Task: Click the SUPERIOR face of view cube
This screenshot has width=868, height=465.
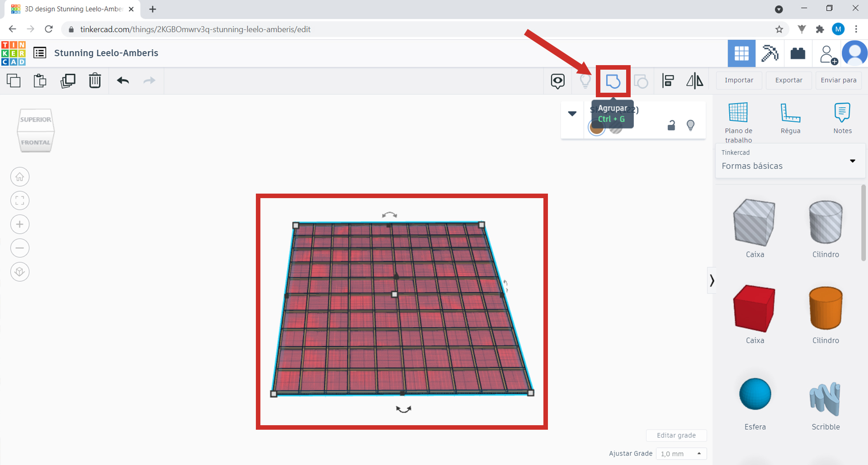Action: click(x=36, y=120)
